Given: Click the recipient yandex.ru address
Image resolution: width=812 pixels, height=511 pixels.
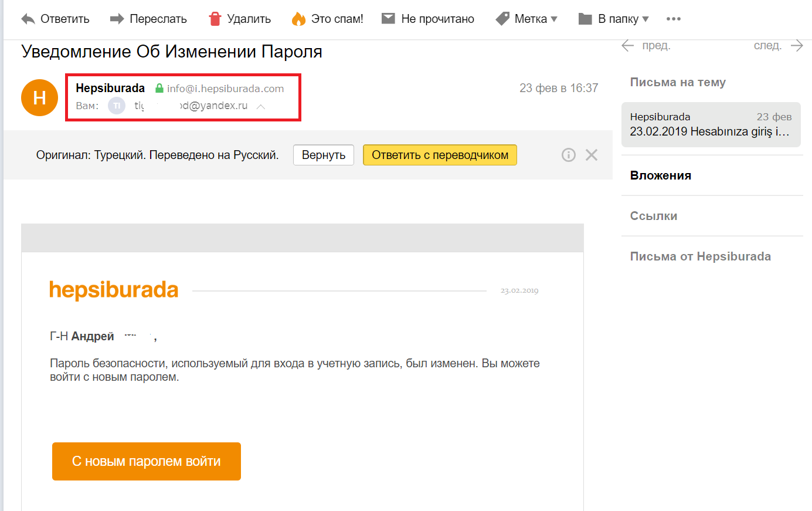Looking at the screenshot, I should pyautogui.click(x=191, y=106).
